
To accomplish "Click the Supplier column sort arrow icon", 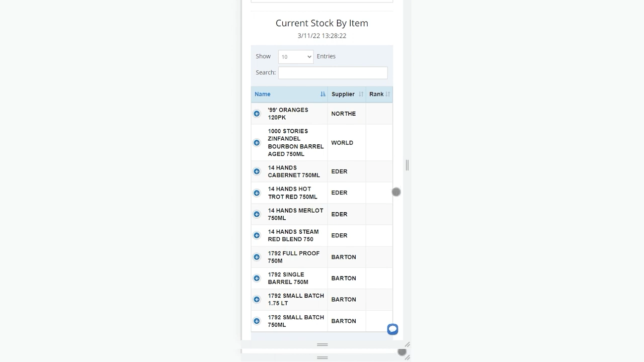I will click(361, 94).
